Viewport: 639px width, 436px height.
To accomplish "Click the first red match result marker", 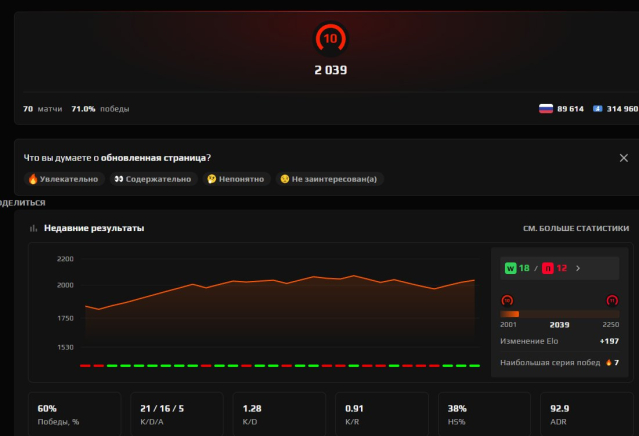I will point(85,366).
